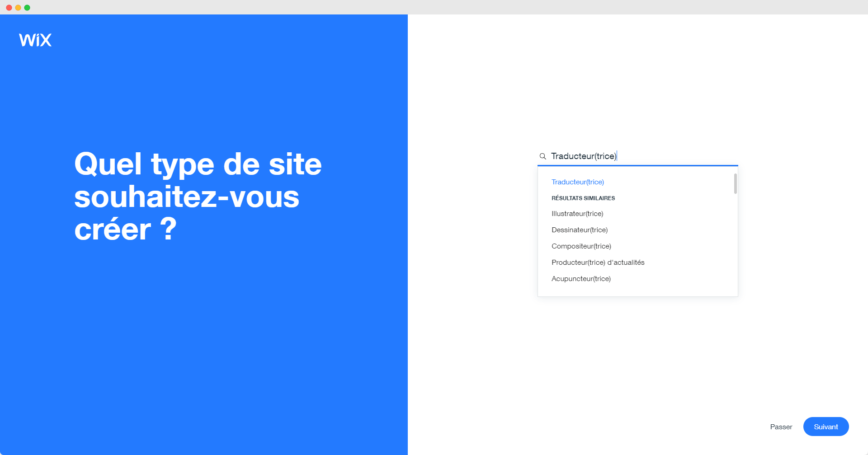The image size is (868, 455).
Task: Click the empty gray window title bar
Action: tap(434, 7)
